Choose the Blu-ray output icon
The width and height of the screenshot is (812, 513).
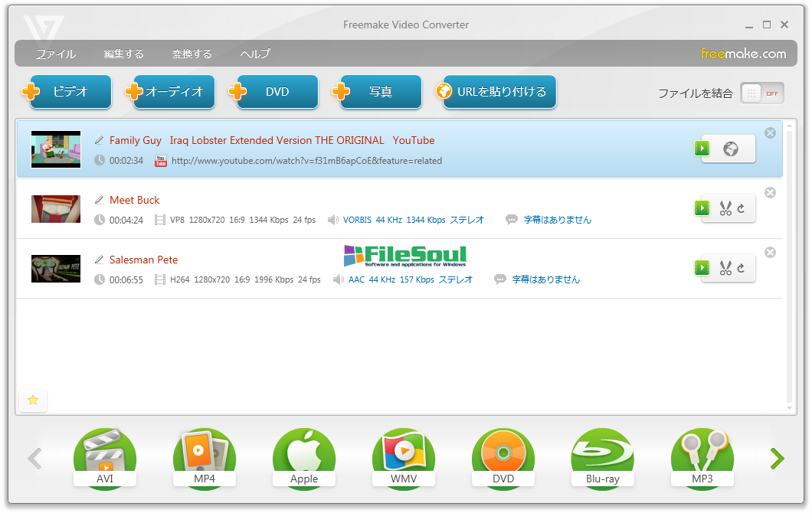point(603,458)
